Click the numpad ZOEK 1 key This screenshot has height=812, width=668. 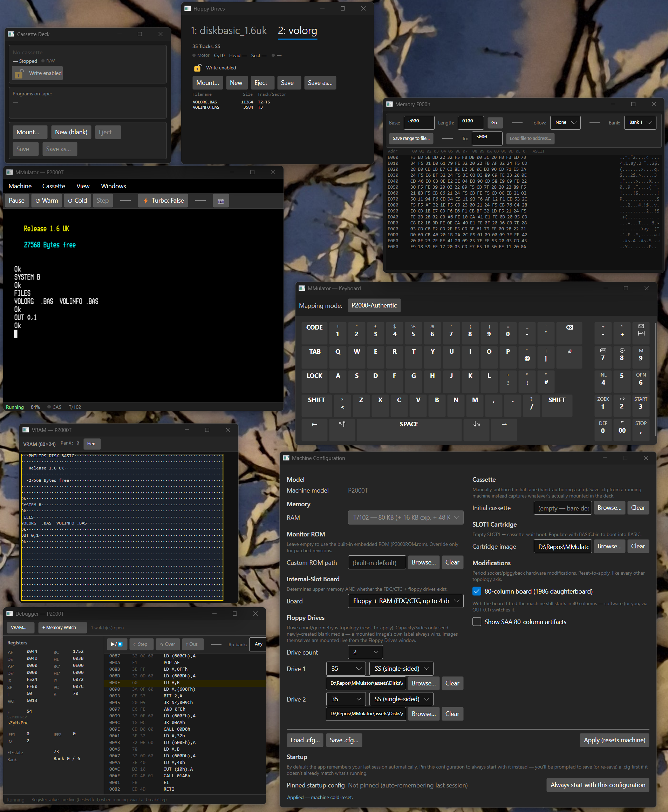tap(602, 406)
